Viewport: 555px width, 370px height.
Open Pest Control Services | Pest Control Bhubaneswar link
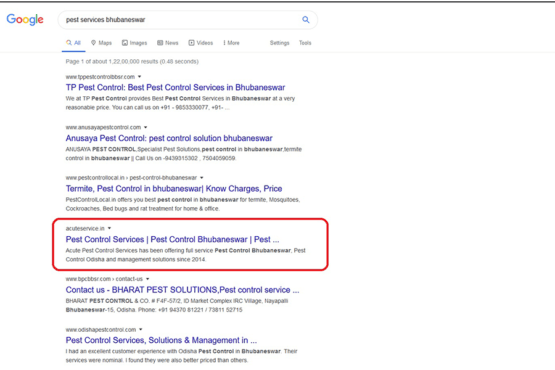click(172, 239)
